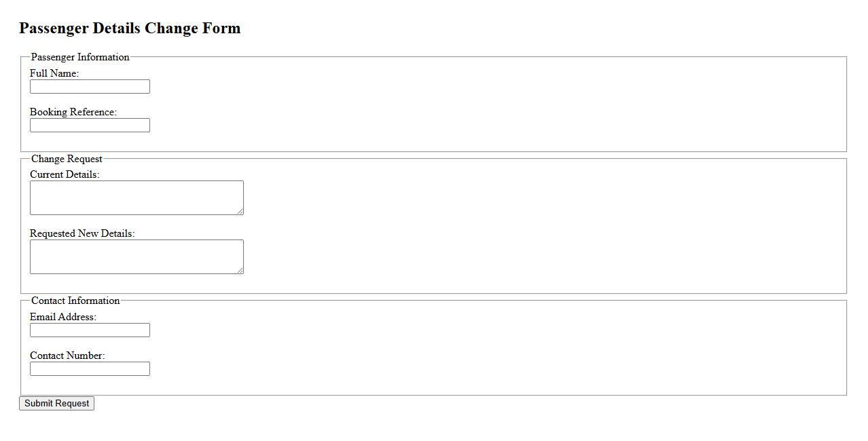Screen dimensions: 868x441
Task: Select the Requested New Details textarea
Action: point(136,256)
